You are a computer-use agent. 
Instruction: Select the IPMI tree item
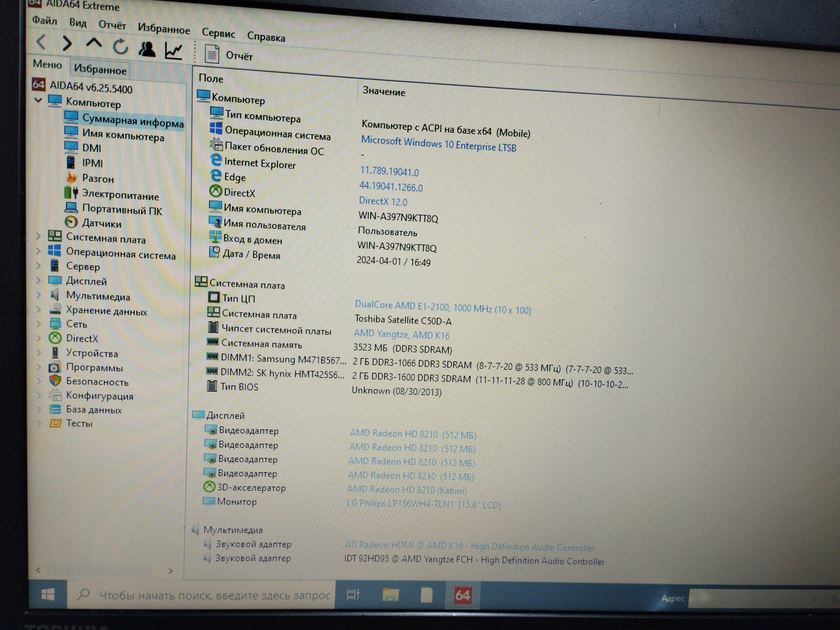click(92, 163)
